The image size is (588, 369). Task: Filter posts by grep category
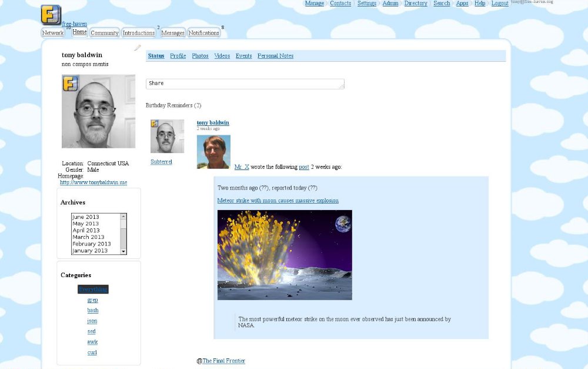click(x=93, y=300)
